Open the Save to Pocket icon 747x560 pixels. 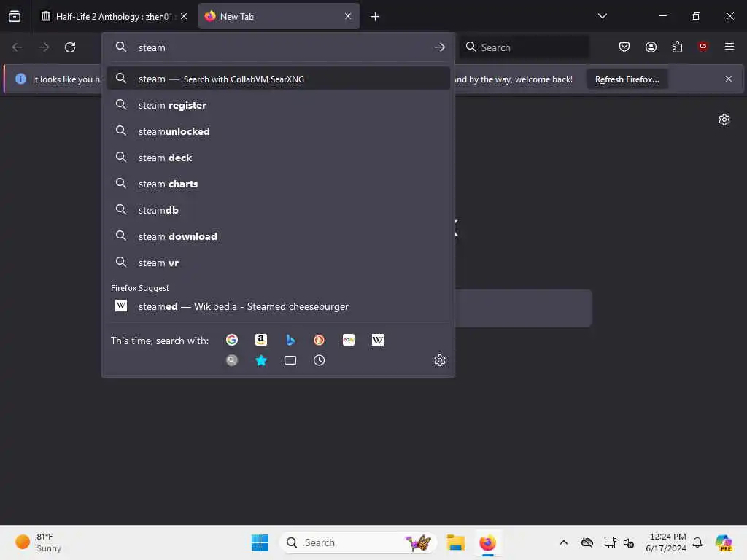pyautogui.click(x=624, y=47)
